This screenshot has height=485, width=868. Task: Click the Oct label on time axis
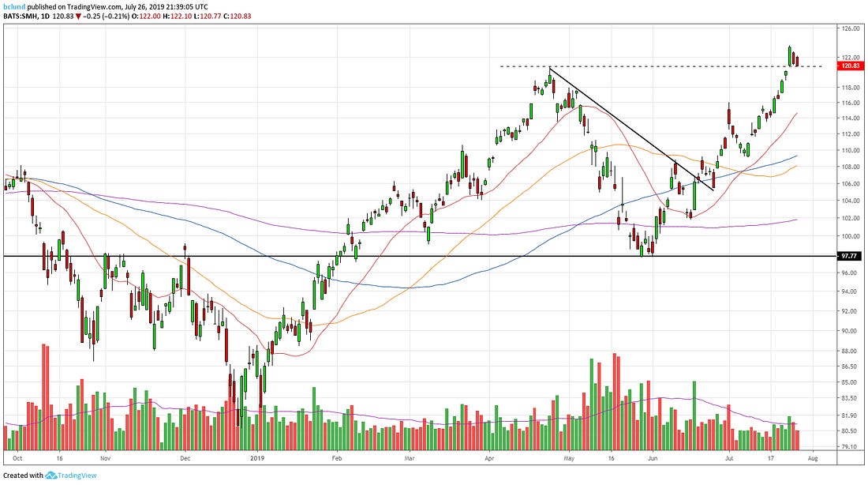coord(17,457)
